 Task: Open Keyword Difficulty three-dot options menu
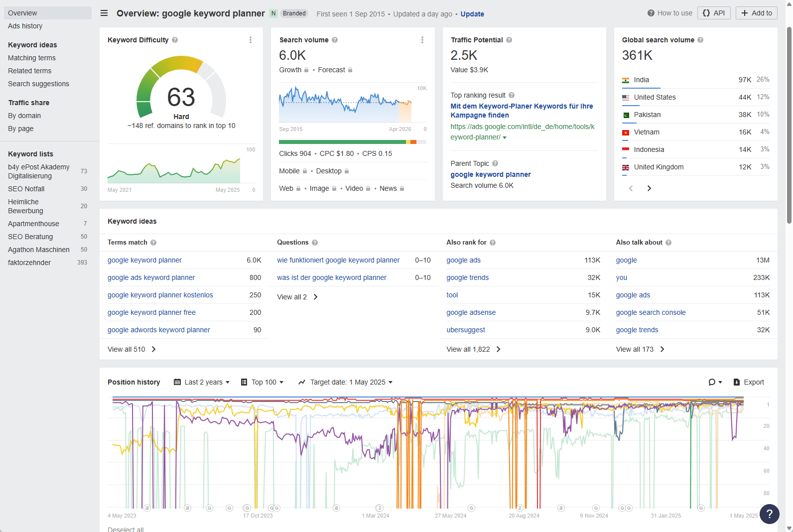[251, 40]
